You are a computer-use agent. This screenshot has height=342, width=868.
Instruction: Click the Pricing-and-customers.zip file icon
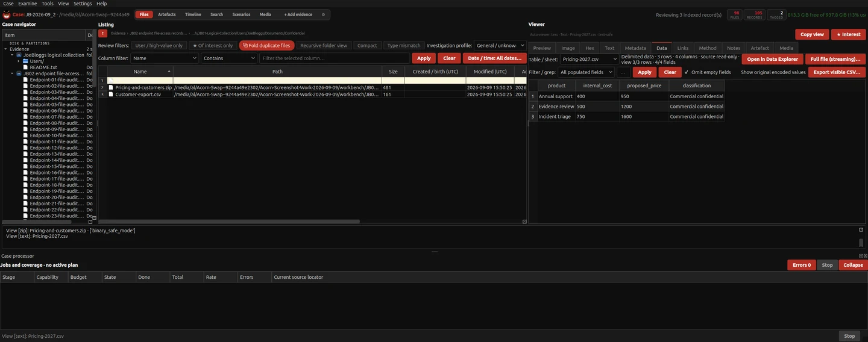(x=111, y=87)
